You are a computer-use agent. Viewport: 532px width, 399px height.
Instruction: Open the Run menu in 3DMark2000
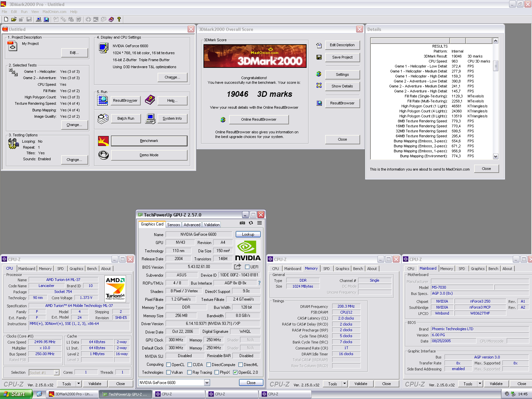(x=24, y=12)
